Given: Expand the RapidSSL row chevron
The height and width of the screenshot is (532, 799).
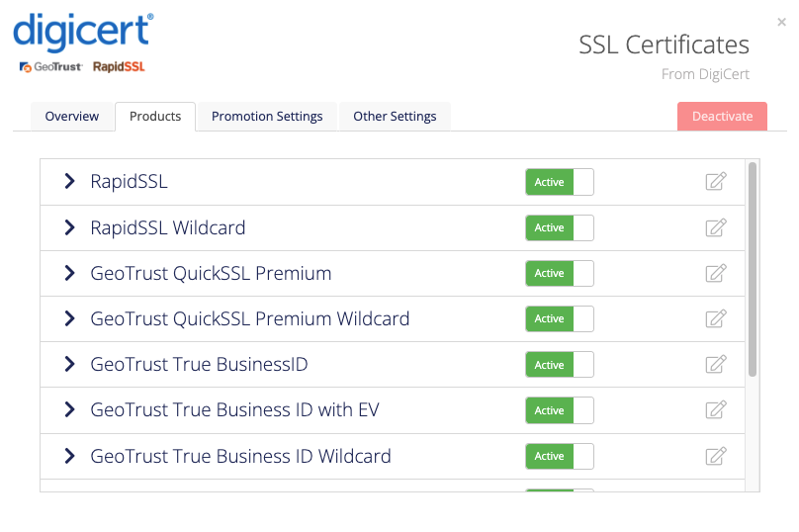Looking at the screenshot, I should pyautogui.click(x=70, y=181).
